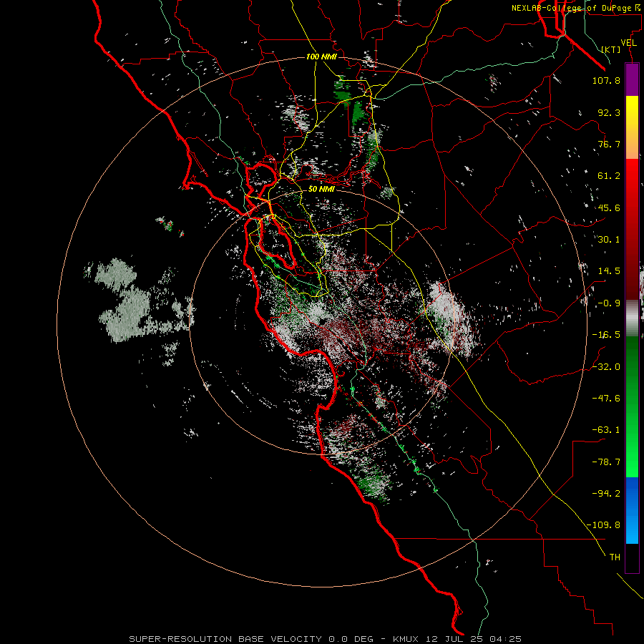Click the NEXLAB-College of DuPage credit text
644x644 pixels.
tap(576, 8)
